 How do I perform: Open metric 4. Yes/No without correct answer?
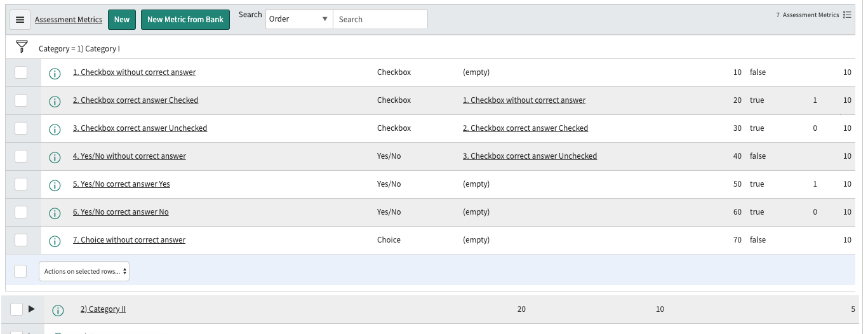130,156
